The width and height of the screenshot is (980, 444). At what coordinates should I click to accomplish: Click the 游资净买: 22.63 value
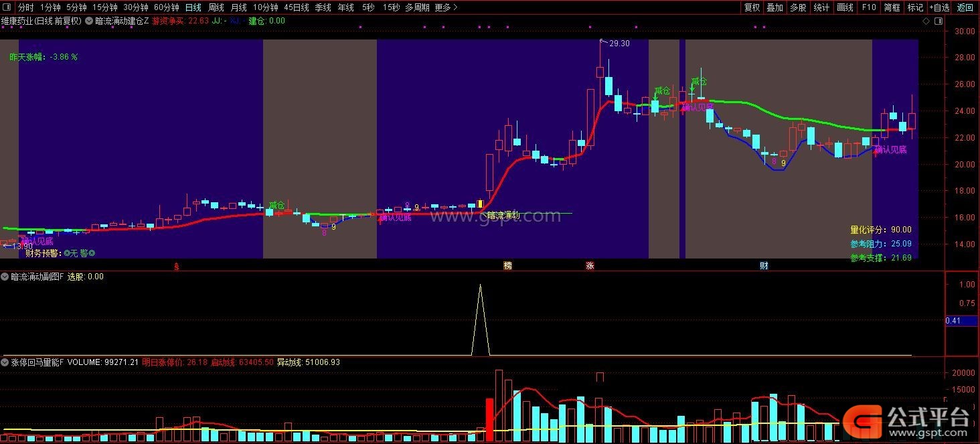[x=181, y=21]
